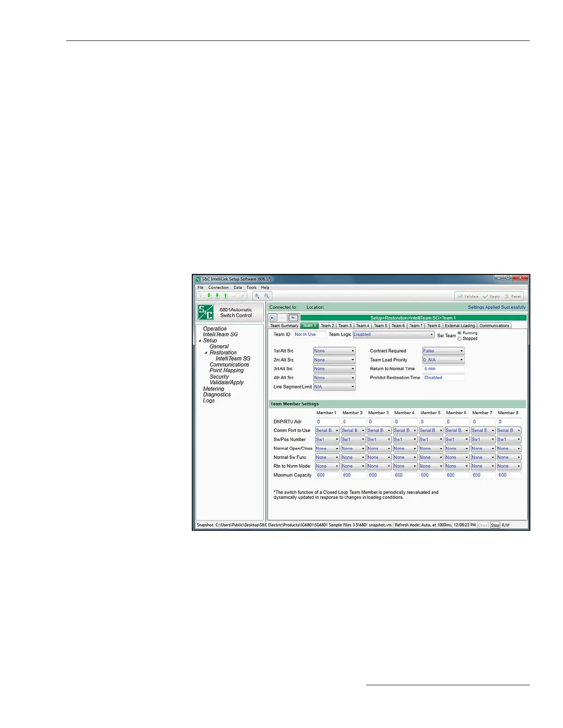The image size is (563, 728).
Task: Select the Stopped radio button
Action: click(460, 339)
